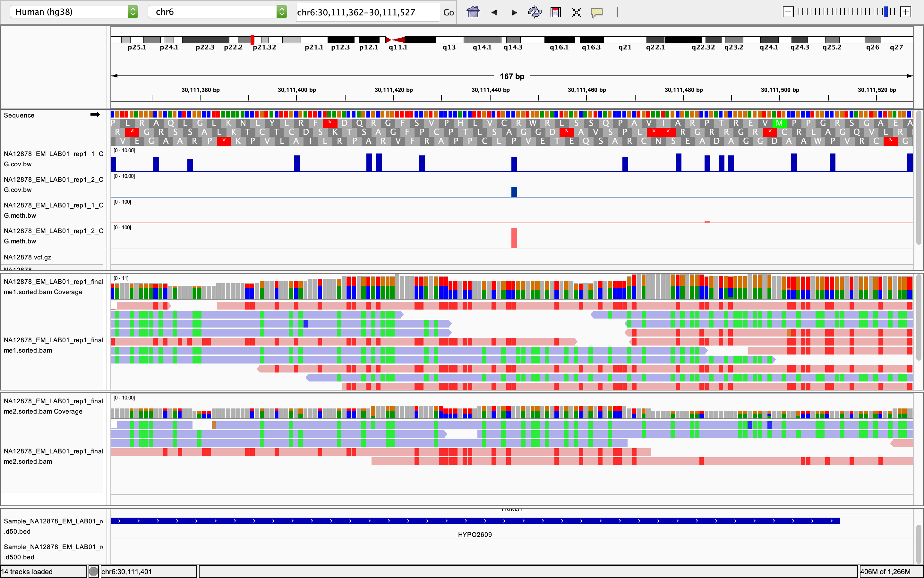Open the chr6 chromosome dropdown
This screenshot has height=578, width=924.
click(217, 12)
